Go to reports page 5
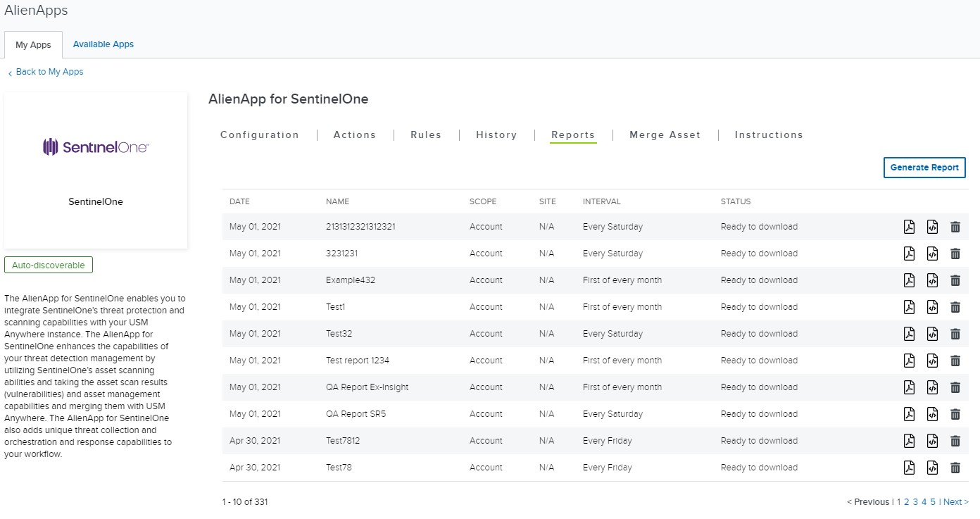 point(933,502)
